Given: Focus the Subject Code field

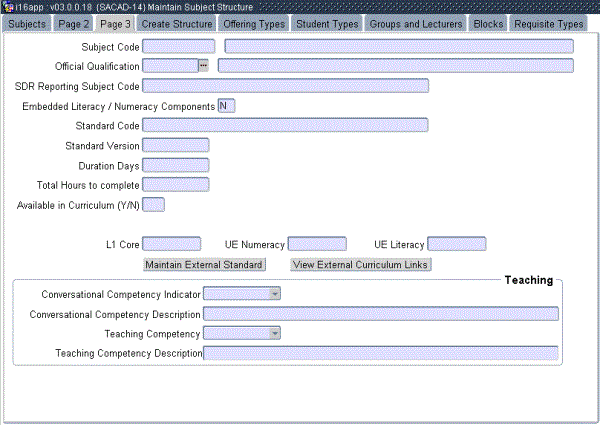Looking at the screenshot, I should pyautogui.click(x=178, y=46).
